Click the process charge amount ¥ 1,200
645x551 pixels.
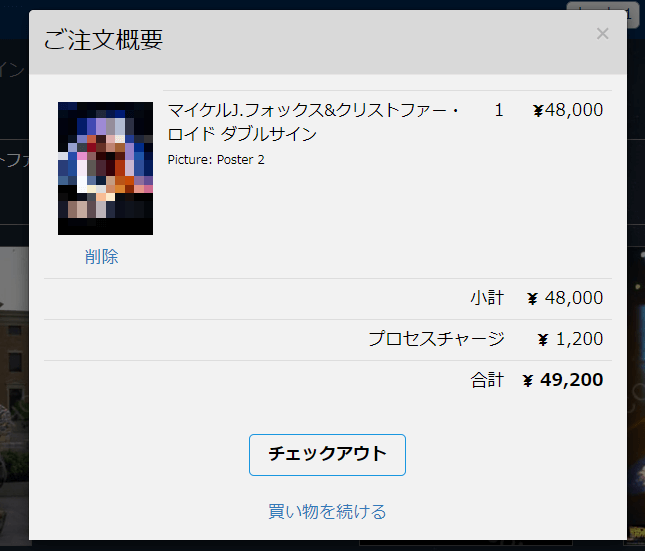[x=571, y=339]
